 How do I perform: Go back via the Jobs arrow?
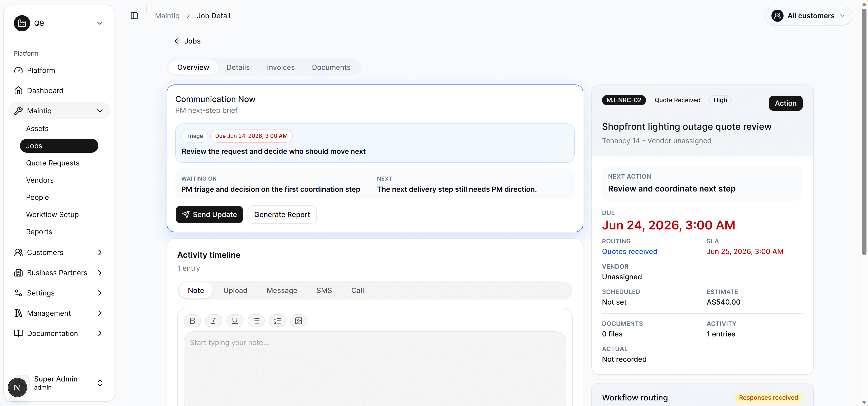pos(187,41)
